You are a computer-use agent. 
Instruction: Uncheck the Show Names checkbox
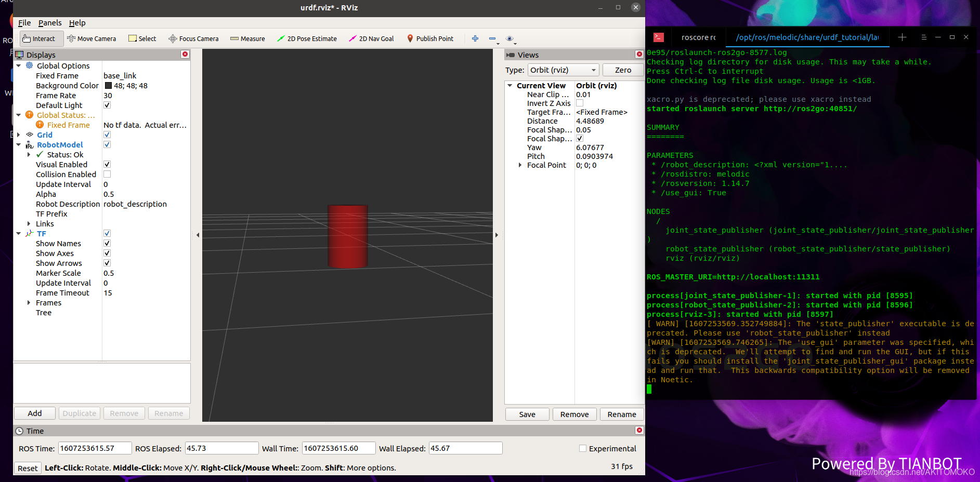[107, 244]
